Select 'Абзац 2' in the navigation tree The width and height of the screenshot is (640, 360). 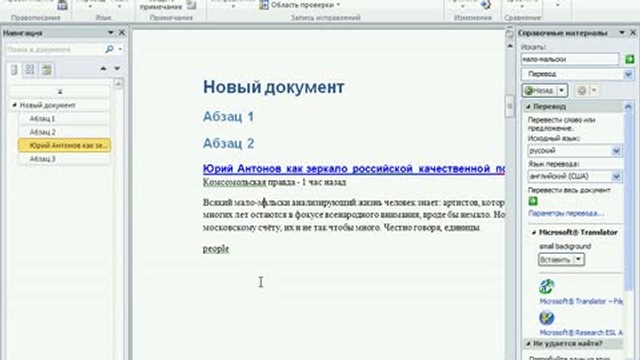[x=64, y=132]
